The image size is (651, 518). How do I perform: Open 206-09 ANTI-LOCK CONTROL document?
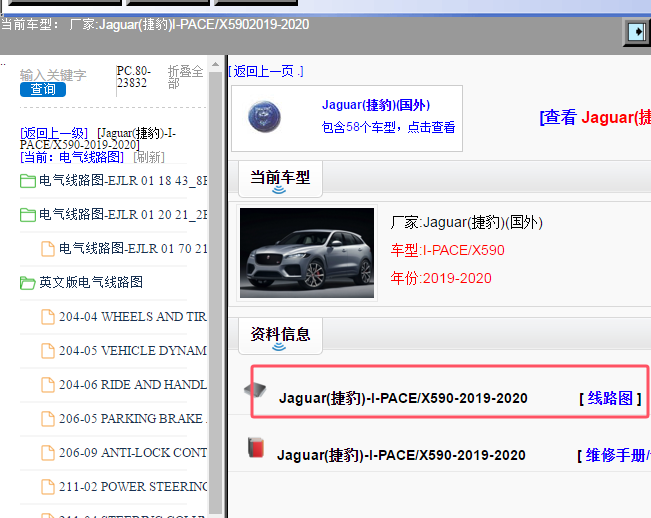click(133, 453)
